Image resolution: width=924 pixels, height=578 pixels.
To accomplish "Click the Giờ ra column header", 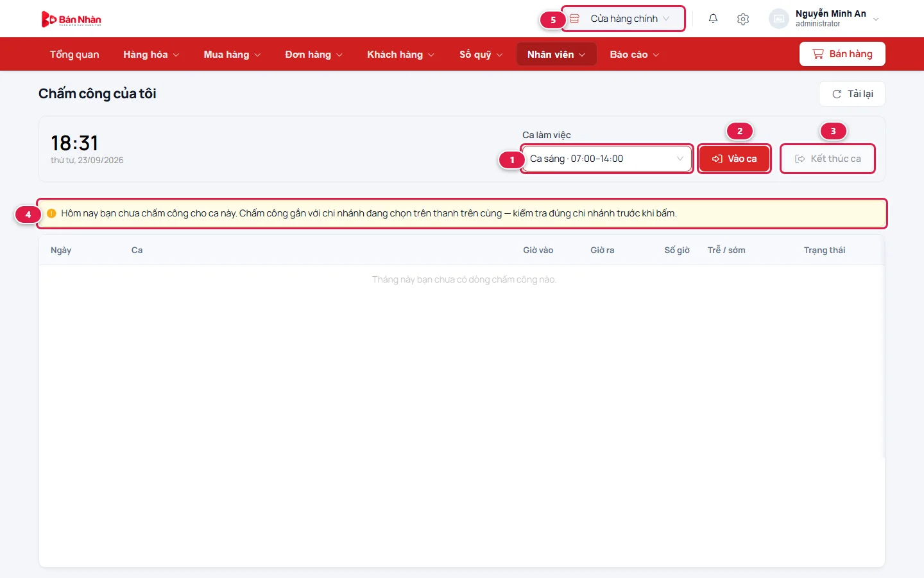I will (603, 250).
